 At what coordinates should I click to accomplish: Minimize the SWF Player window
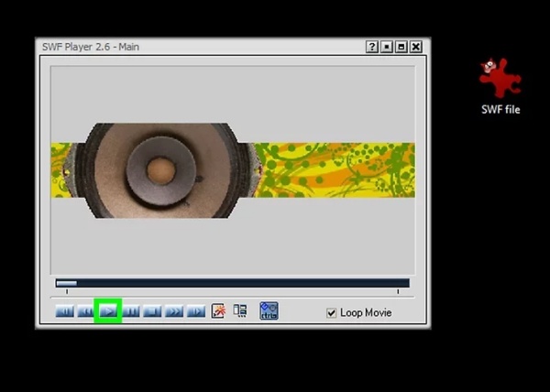pyautogui.click(x=387, y=47)
